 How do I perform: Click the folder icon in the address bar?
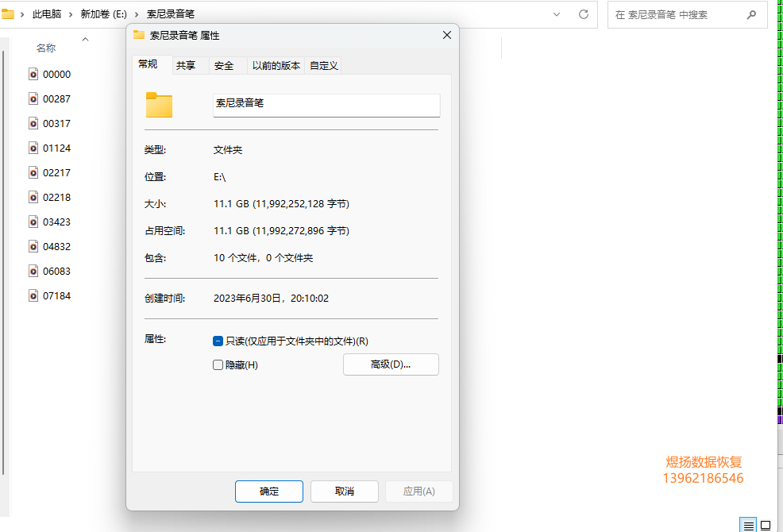[7, 14]
